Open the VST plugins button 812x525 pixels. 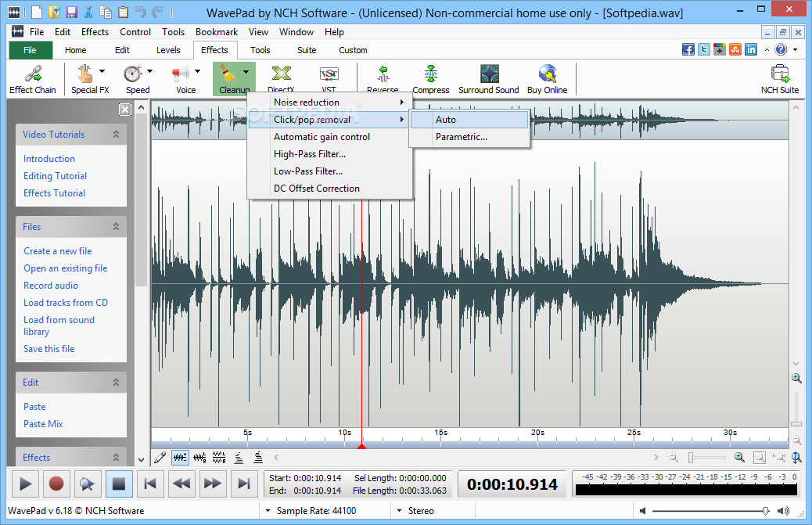point(329,79)
